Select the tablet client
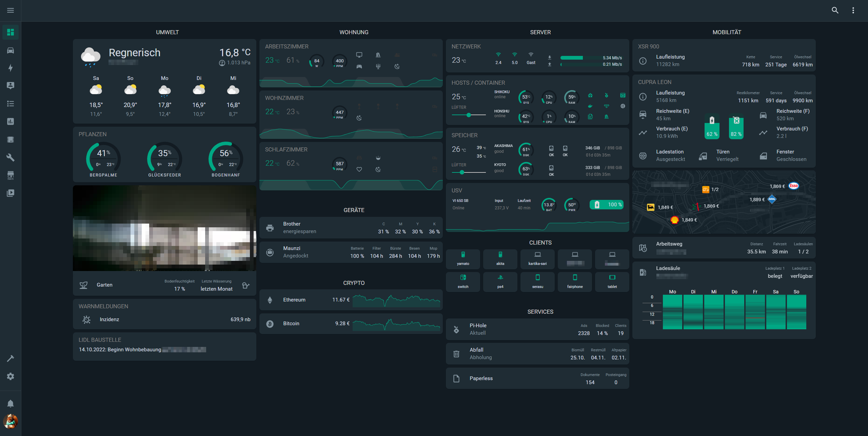Screen dimensions: 868x436 612,282
